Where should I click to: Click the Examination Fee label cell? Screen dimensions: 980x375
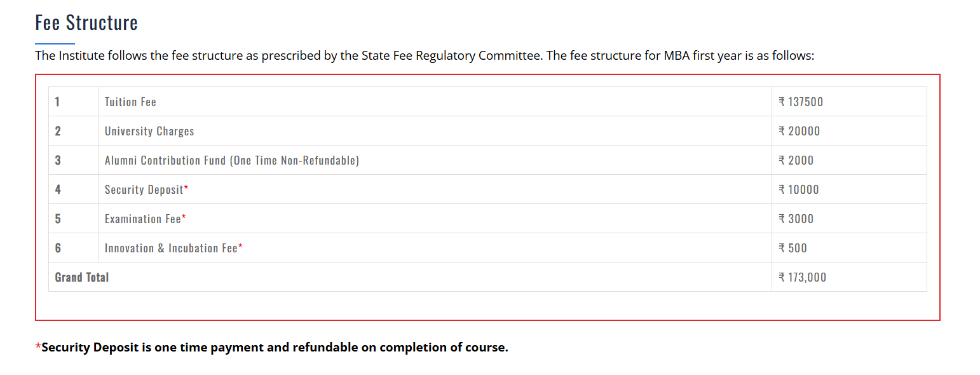point(145,219)
